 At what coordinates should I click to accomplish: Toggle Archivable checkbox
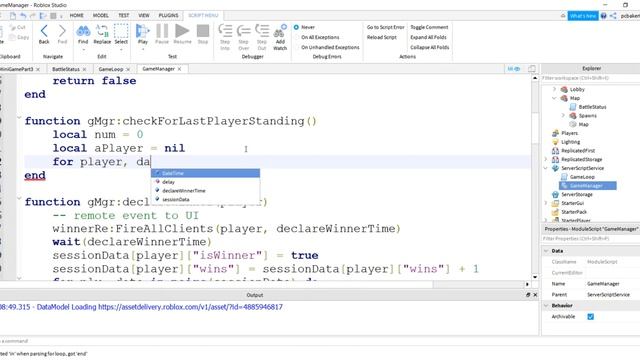tap(591, 317)
